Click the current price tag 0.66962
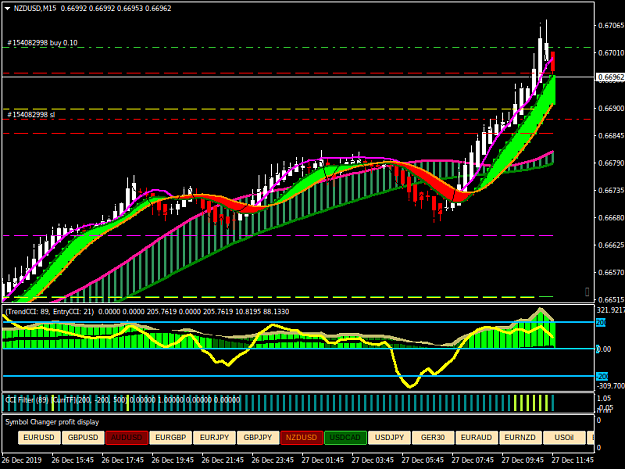Screen dimensions: 625x469 pyautogui.click(x=610, y=77)
